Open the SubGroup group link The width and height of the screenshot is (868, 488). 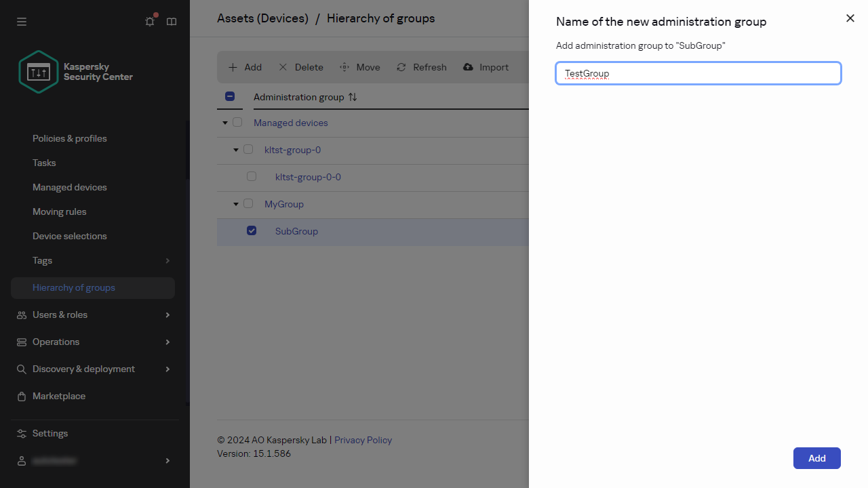pyautogui.click(x=296, y=231)
